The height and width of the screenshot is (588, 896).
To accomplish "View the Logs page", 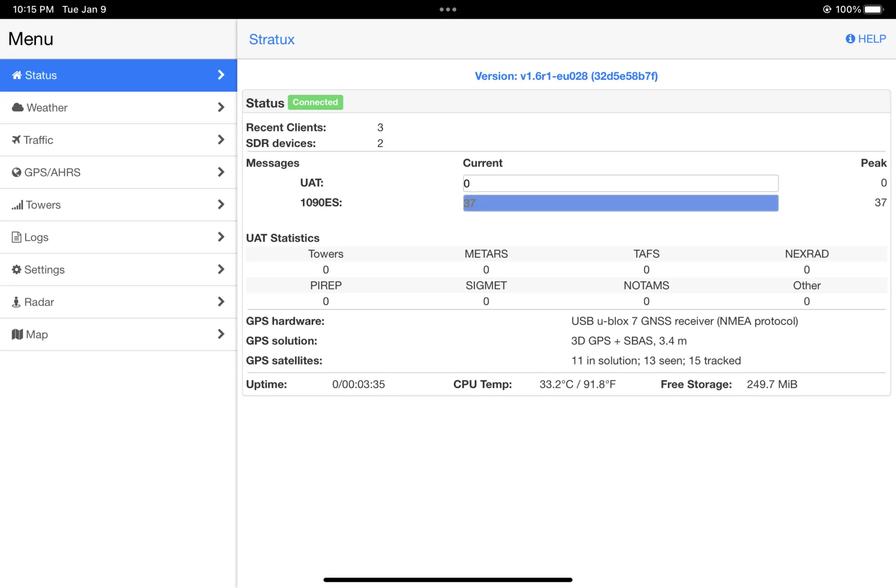I will 119,237.
